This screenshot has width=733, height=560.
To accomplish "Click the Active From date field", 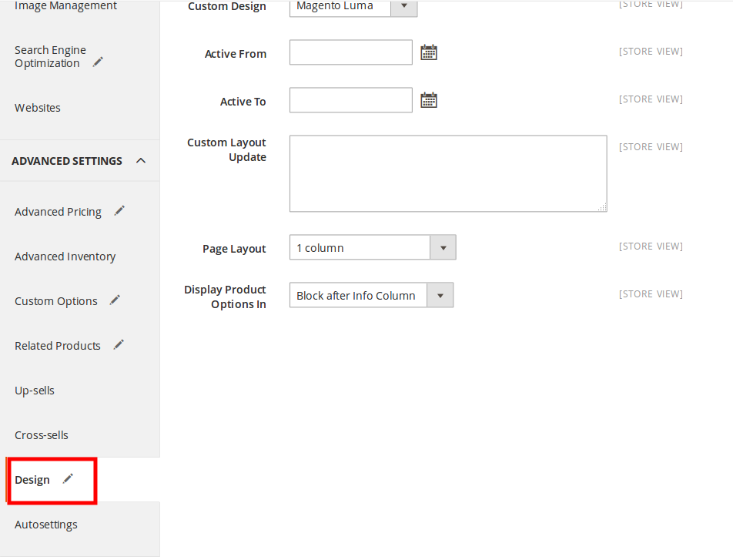I will click(x=350, y=52).
